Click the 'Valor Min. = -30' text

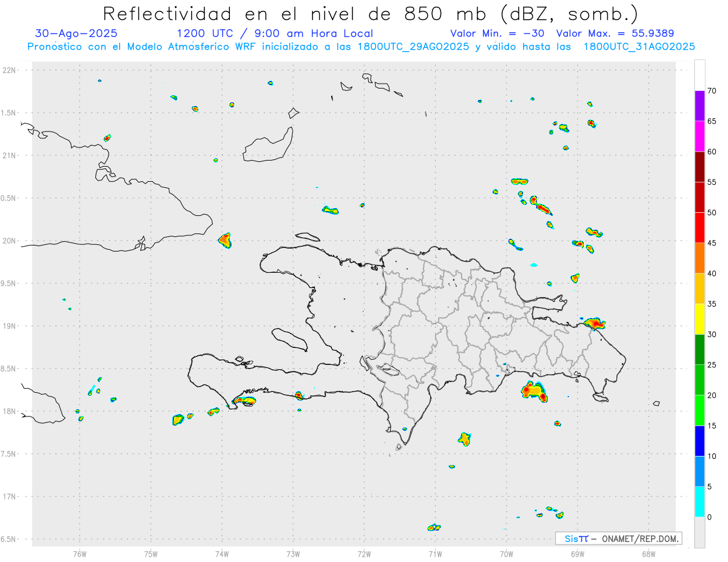pyautogui.click(x=497, y=33)
